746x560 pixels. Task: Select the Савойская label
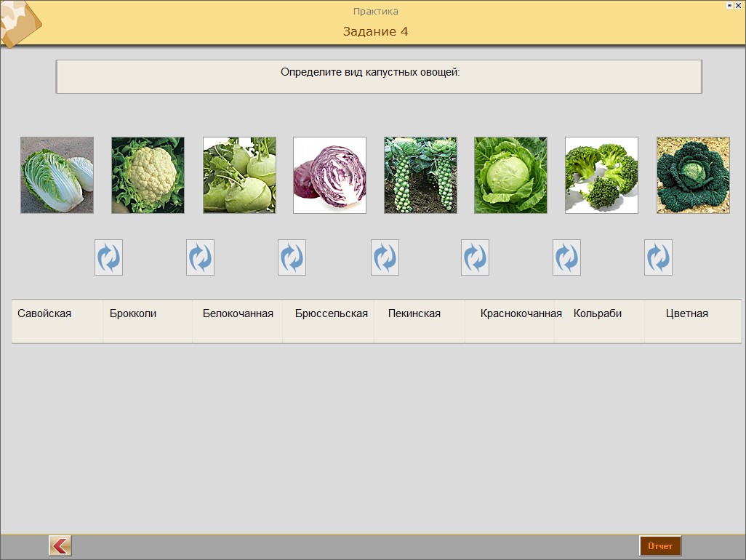click(x=44, y=313)
